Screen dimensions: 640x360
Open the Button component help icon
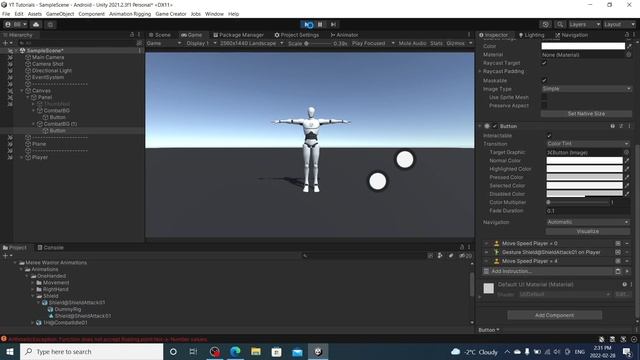point(613,126)
